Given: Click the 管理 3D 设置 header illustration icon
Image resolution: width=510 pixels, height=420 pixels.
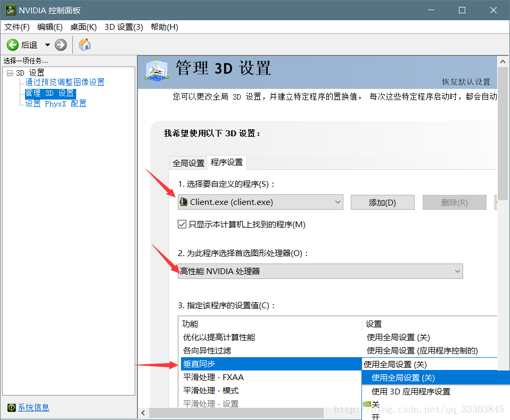Looking at the screenshot, I should click(157, 70).
